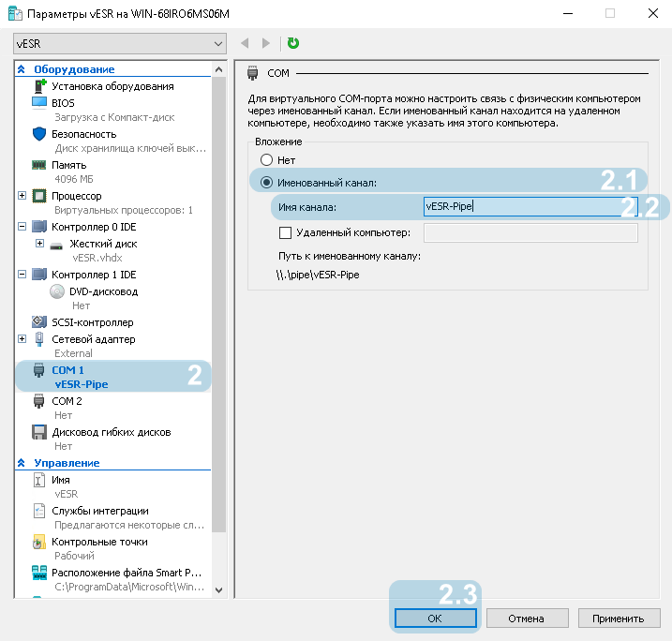Expand the Сетевой адаптер tree node
Screen dimensions: 672x641
22,339
